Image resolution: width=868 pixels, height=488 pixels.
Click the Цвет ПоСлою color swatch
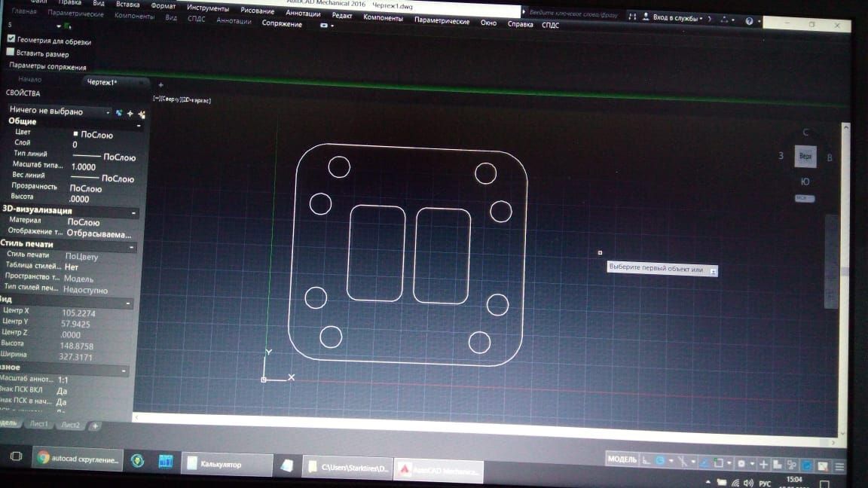[76, 133]
